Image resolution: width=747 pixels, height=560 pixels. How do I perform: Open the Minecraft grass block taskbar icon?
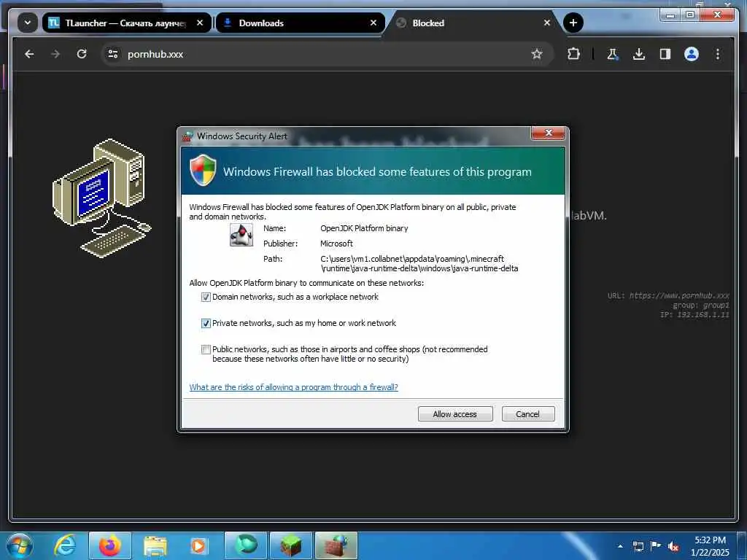point(290,545)
